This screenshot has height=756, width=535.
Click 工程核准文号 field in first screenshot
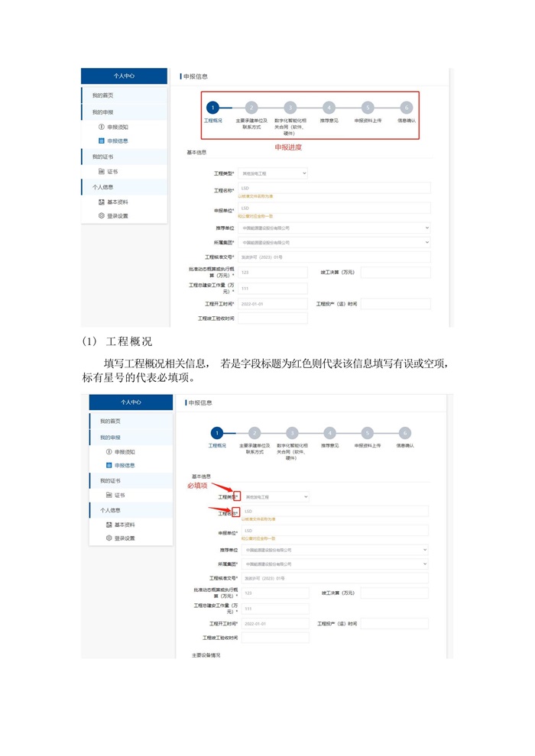[x=334, y=257]
